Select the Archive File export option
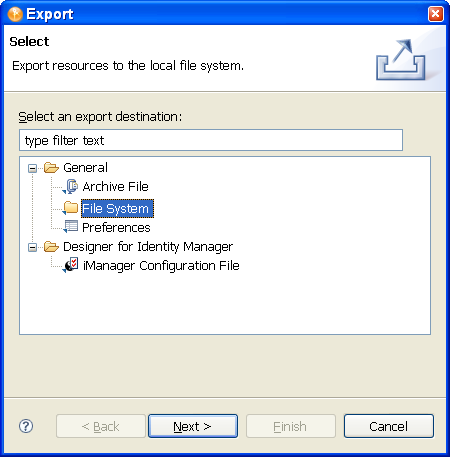 (115, 187)
